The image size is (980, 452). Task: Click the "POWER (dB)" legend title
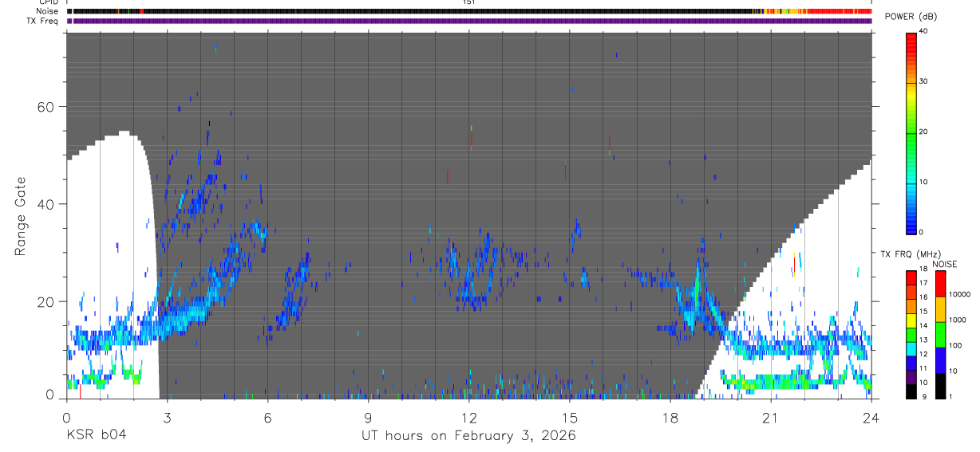click(x=912, y=17)
